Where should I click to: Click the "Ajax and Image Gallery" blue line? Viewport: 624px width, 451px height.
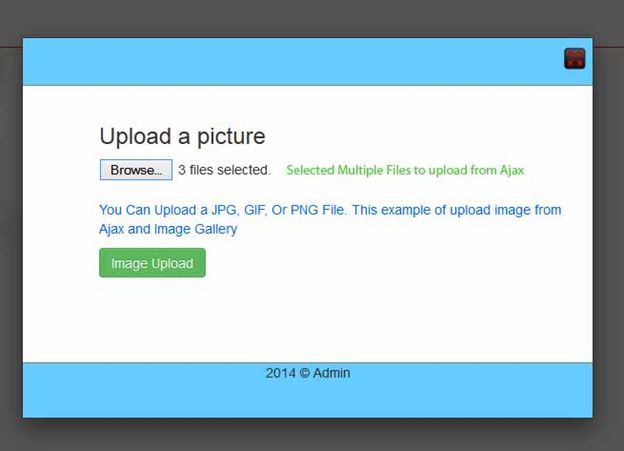[168, 229]
